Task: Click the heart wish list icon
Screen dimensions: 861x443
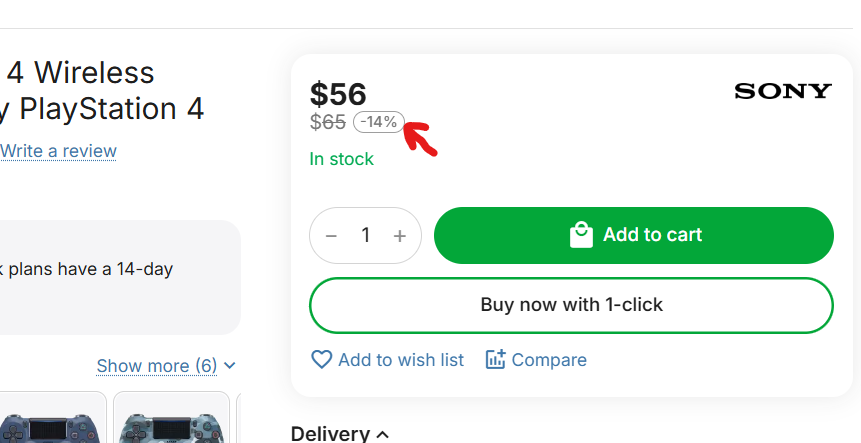Action: pos(321,359)
